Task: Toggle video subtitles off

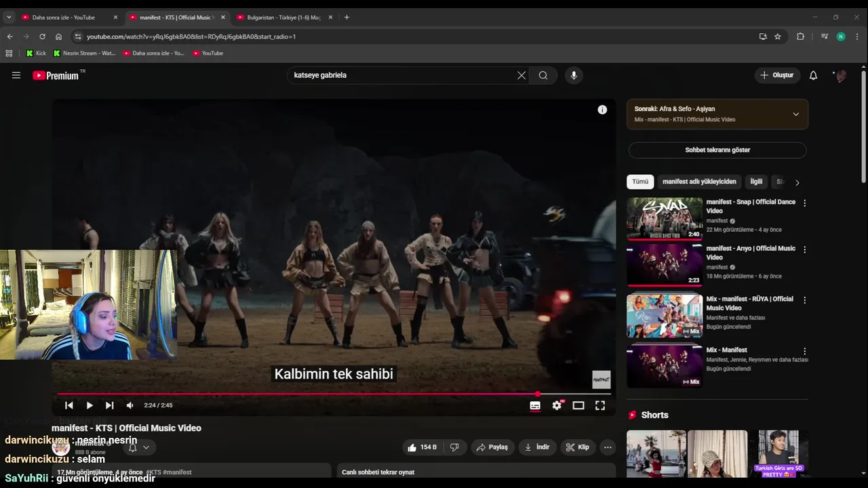Action: (x=535, y=405)
